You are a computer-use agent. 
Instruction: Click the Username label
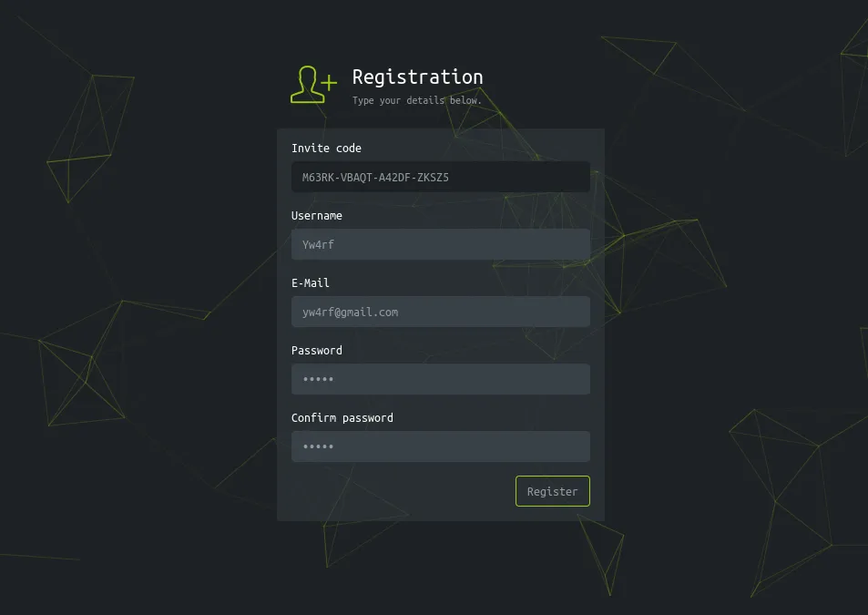point(316,216)
